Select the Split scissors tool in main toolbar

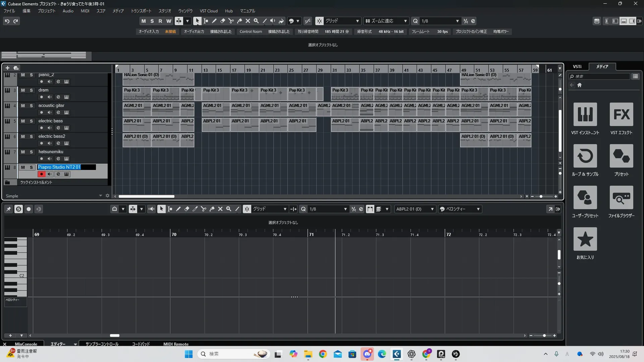[231, 21]
